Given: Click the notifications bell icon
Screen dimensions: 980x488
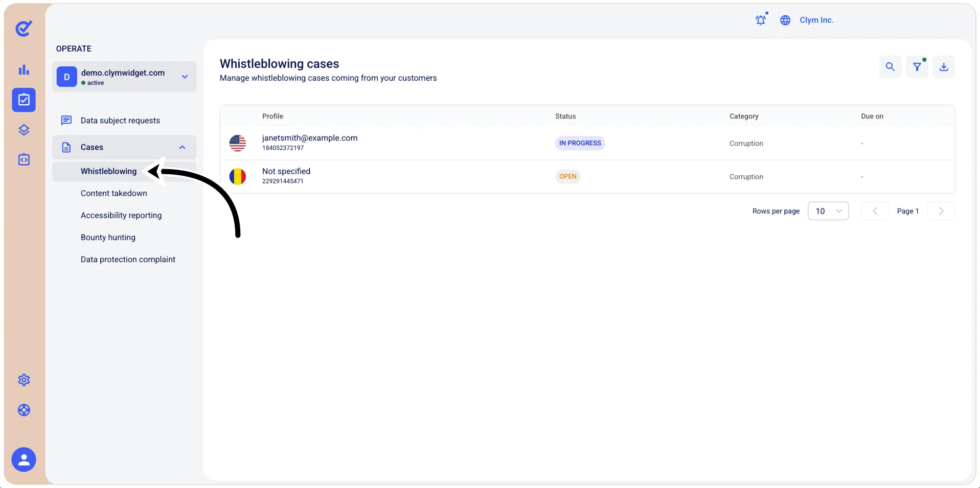Looking at the screenshot, I should tap(761, 20).
